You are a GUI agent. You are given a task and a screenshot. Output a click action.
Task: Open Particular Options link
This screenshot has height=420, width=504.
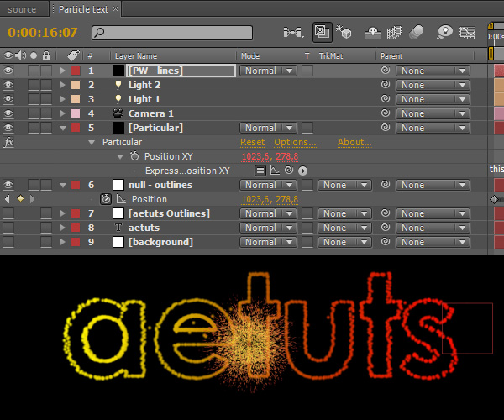tap(295, 142)
